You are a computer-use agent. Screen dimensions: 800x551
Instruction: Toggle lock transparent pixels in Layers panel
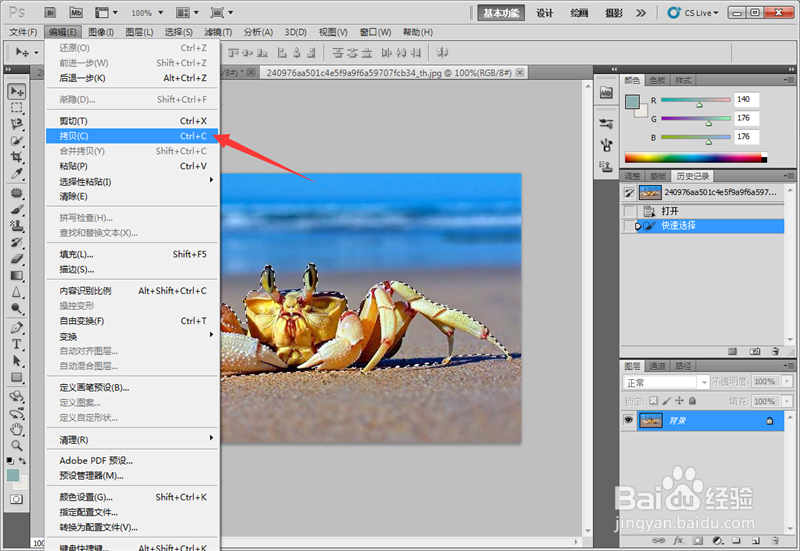654,401
